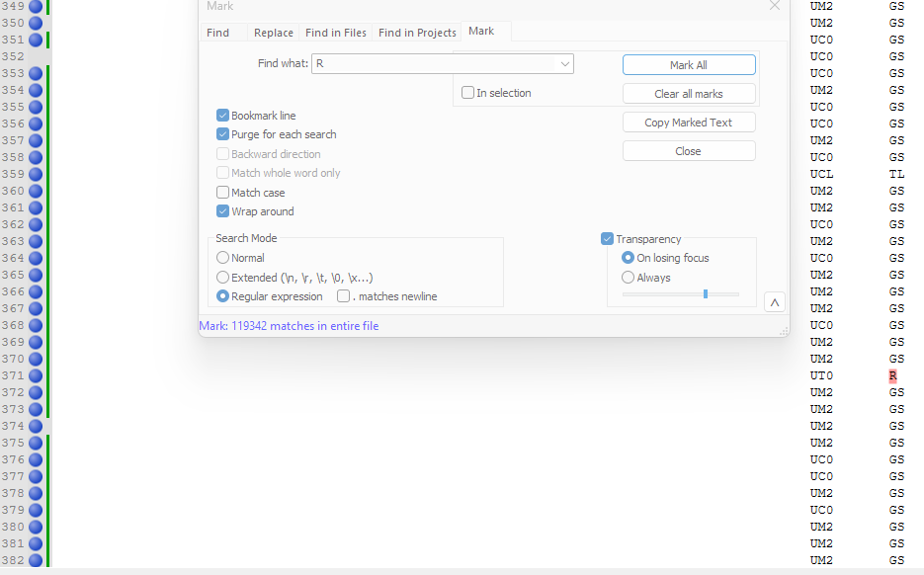Uncheck the Bookmark line option
The height and width of the screenshot is (575, 924).
(x=222, y=115)
